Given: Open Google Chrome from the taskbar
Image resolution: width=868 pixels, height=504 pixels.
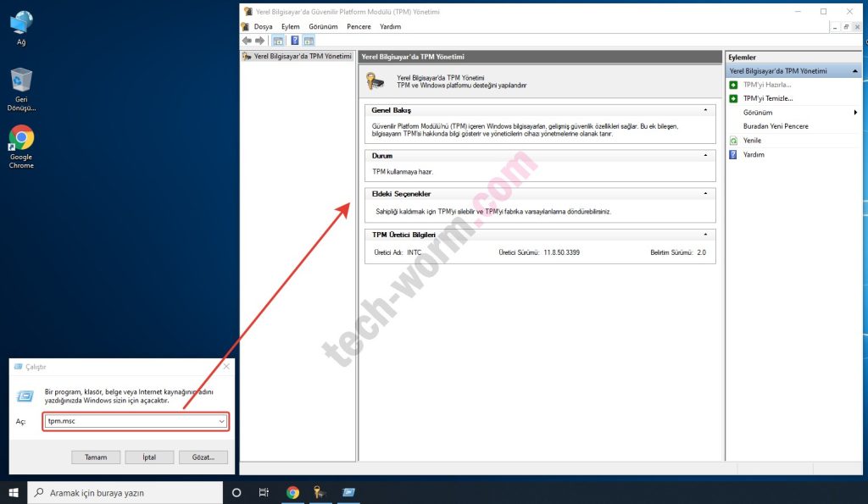Looking at the screenshot, I should pyautogui.click(x=292, y=492).
